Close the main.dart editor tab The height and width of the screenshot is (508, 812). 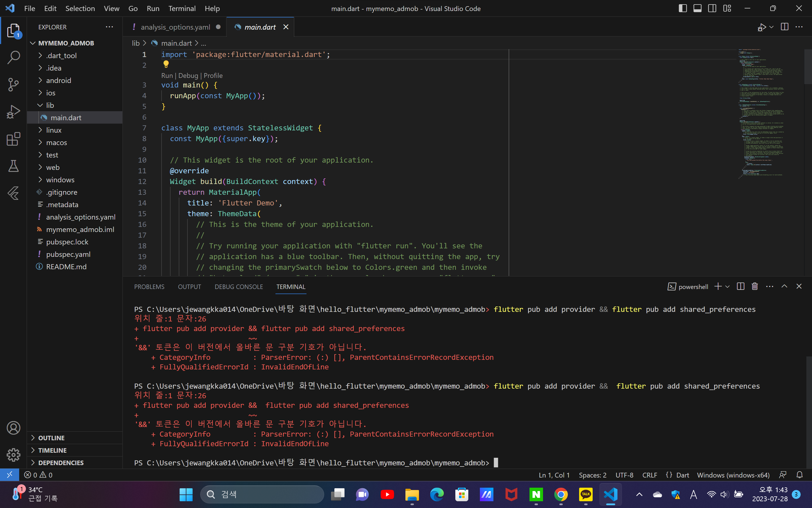point(286,27)
